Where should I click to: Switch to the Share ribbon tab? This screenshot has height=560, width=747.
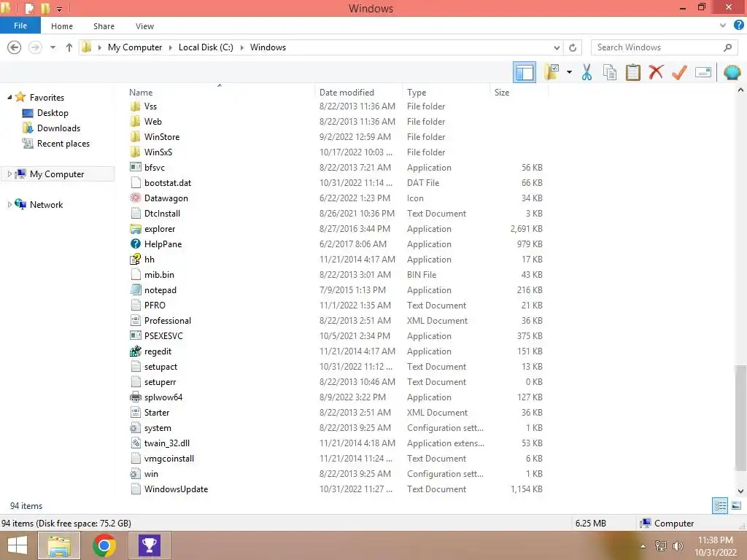104,26
